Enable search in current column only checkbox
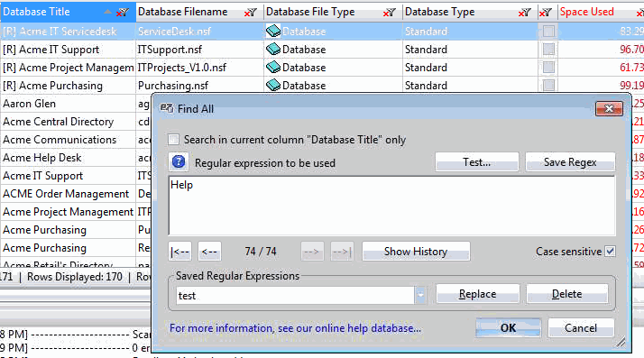The height and width of the screenshot is (358, 644). pyautogui.click(x=173, y=140)
